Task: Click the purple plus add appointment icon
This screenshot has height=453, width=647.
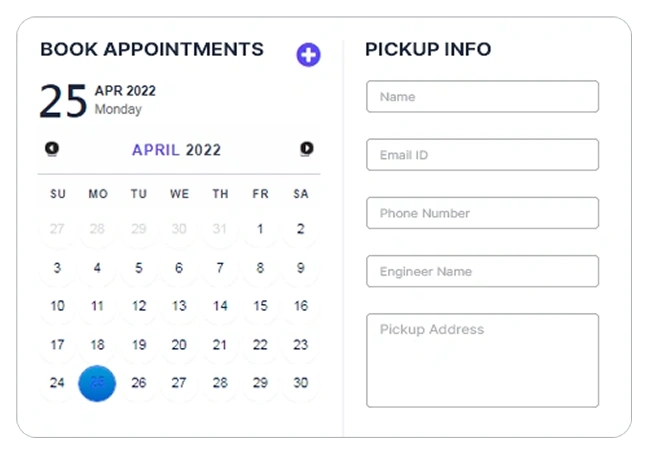Action: (308, 54)
